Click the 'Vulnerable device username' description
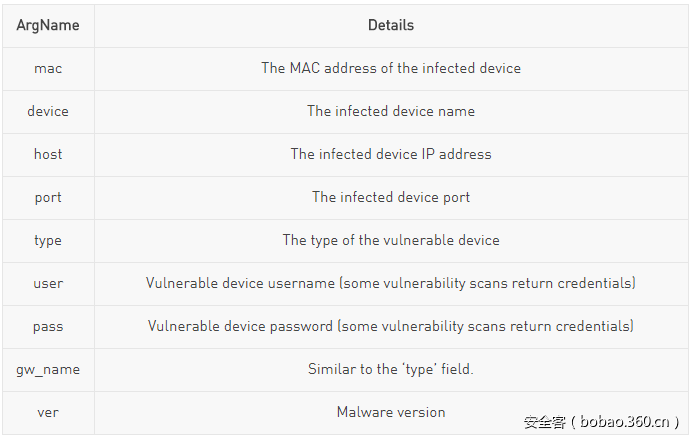This screenshot has height=440, width=694. pos(391,283)
